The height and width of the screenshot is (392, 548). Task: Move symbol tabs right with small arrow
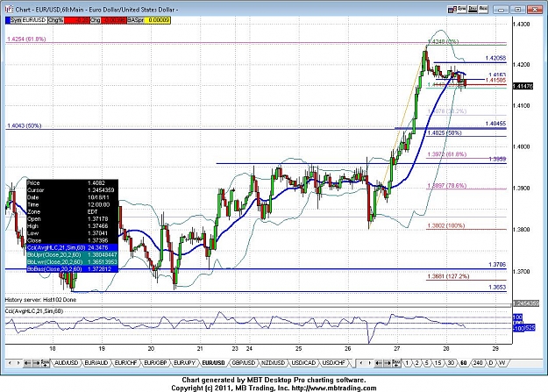(18, 363)
